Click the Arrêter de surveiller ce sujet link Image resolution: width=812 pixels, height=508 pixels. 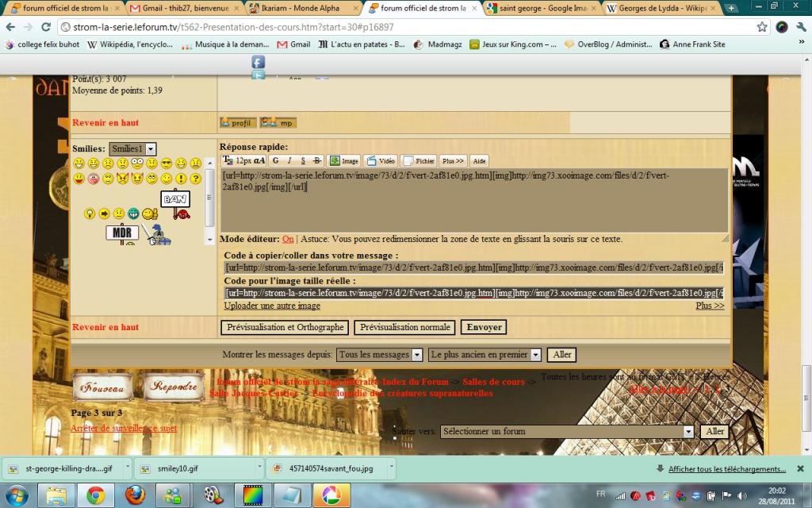(124, 428)
